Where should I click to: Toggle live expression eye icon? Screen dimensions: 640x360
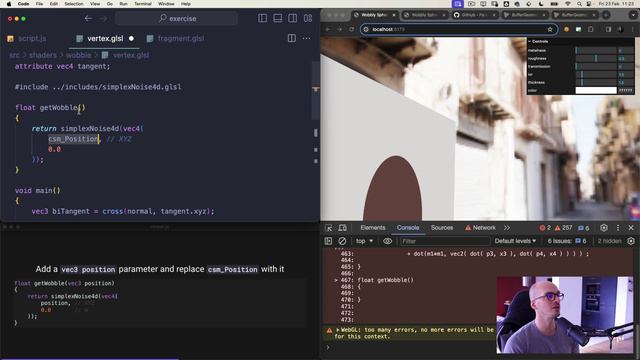click(x=387, y=241)
